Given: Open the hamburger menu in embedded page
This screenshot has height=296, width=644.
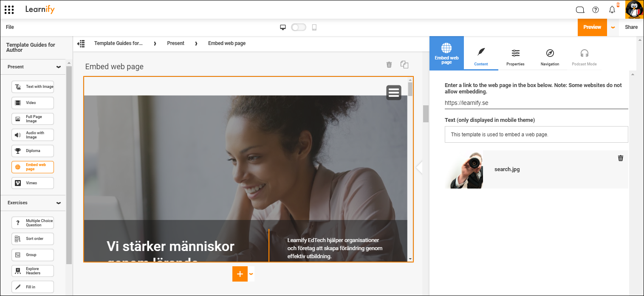Looking at the screenshot, I should pyautogui.click(x=394, y=92).
